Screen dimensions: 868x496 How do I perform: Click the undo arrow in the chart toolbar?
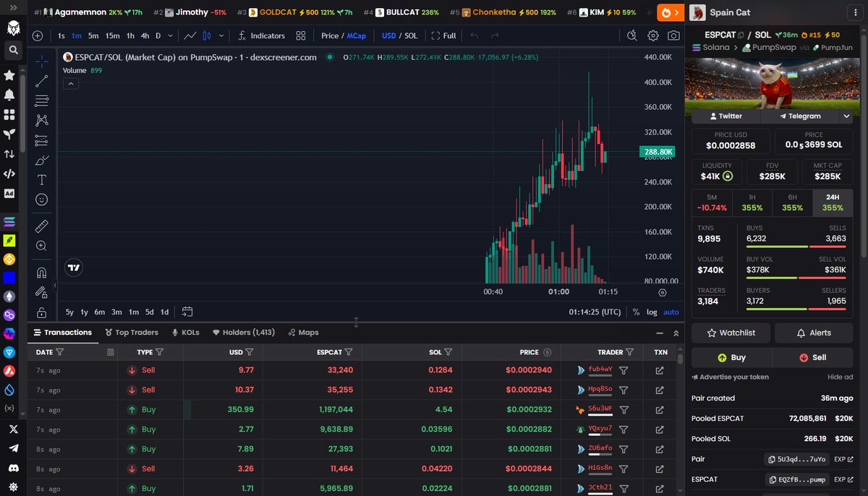coord(474,35)
